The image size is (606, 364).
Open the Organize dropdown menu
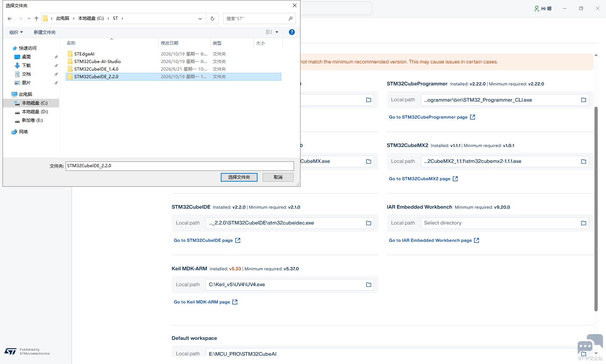[16, 32]
